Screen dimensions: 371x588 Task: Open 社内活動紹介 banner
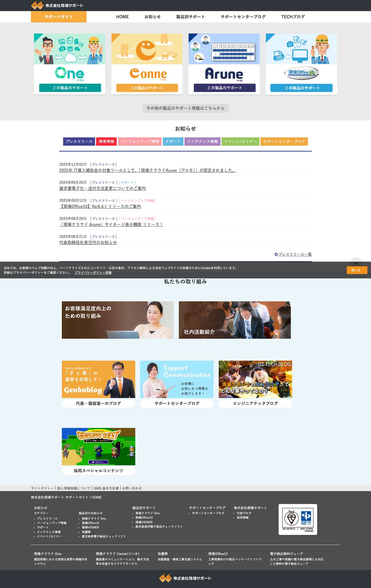[x=235, y=320]
